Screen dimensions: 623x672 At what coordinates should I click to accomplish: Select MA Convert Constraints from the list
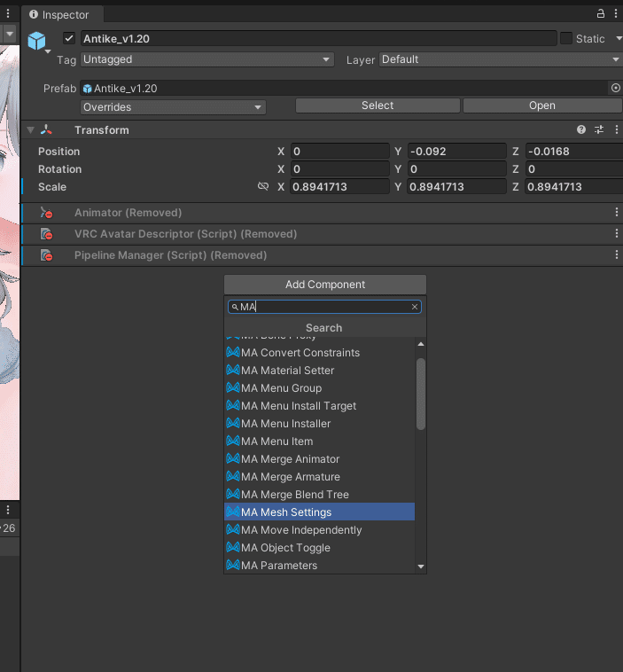tap(320, 353)
